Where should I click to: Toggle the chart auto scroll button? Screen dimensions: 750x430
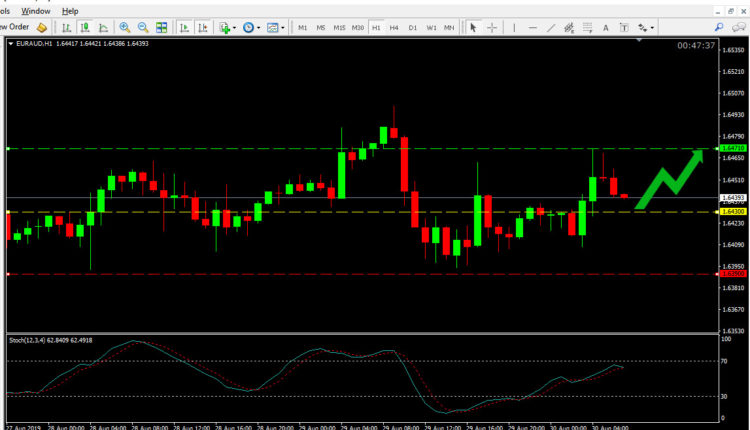(x=184, y=28)
